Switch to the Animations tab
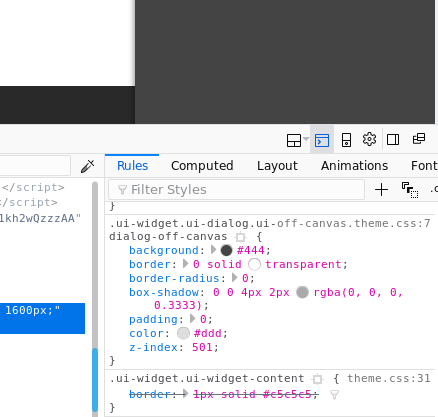Viewport: 438px width, 417px height. pyautogui.click(x=354, y=166)
